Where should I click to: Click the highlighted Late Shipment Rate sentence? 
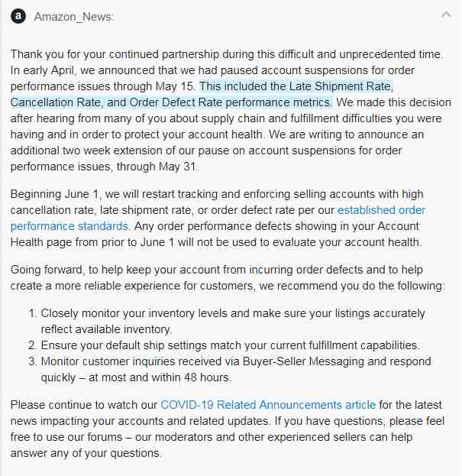coord(296,86)
